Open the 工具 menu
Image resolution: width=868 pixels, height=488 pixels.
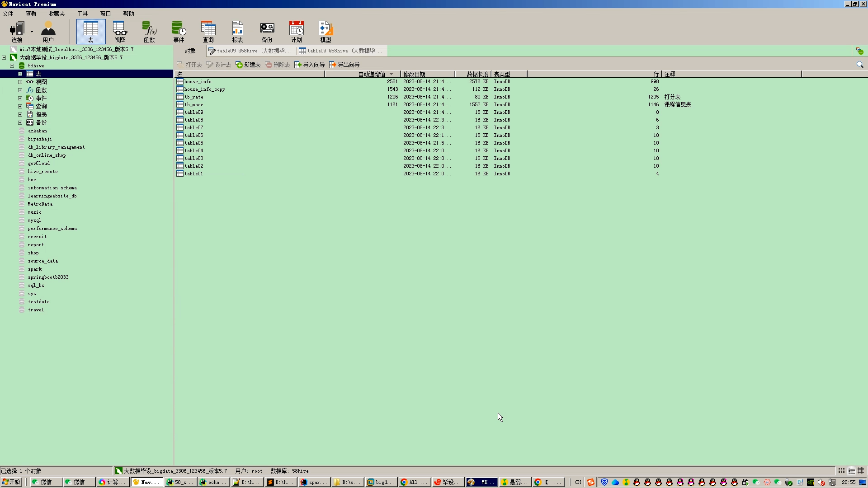pos(82,14)
